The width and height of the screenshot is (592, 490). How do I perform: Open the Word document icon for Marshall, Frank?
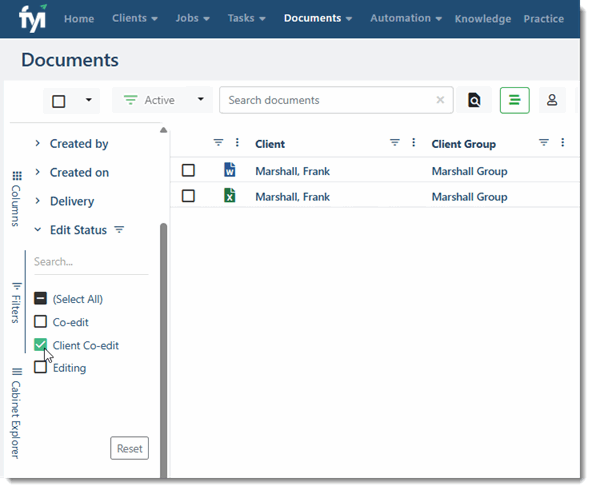[x=230, y=170]
